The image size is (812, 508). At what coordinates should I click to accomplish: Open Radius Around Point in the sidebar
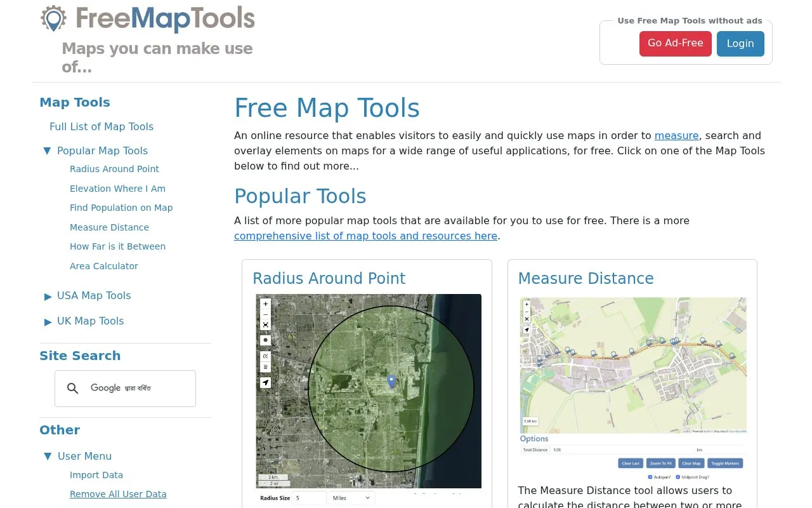click(x=114, y=169)
